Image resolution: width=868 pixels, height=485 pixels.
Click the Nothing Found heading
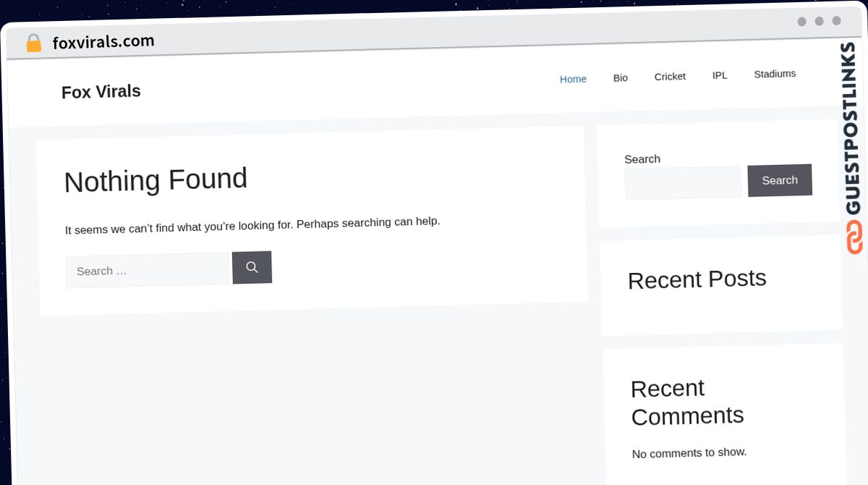[156, 180]
